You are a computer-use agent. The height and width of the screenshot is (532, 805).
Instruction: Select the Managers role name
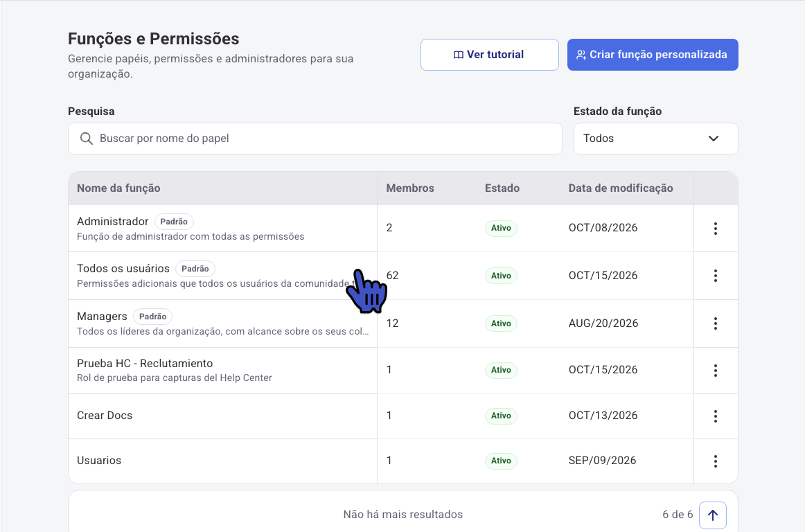[x=102, y=317]
